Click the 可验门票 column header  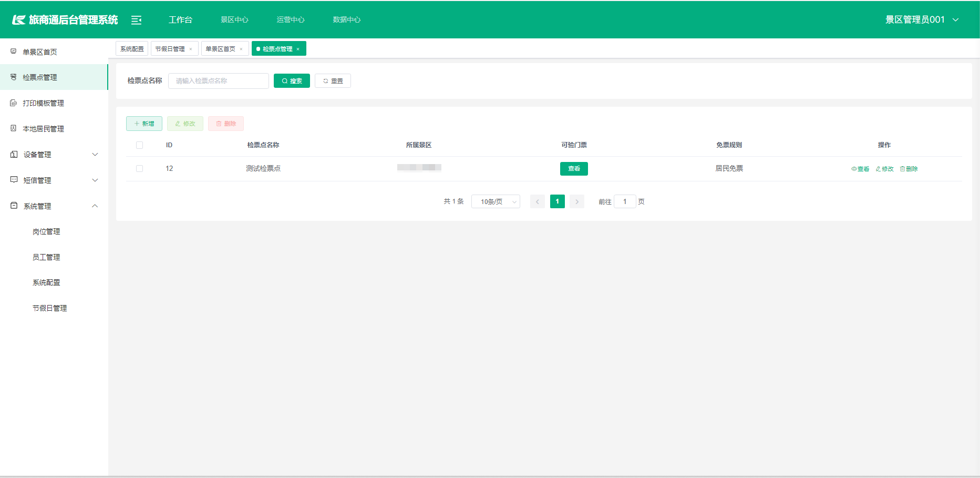[x=574, y=145]
